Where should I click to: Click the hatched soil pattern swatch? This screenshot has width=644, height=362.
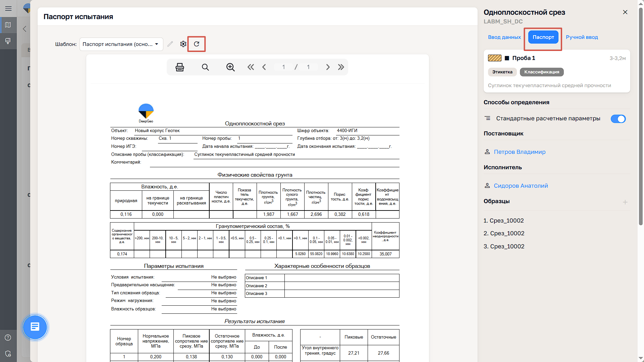[x=494, y=58]
